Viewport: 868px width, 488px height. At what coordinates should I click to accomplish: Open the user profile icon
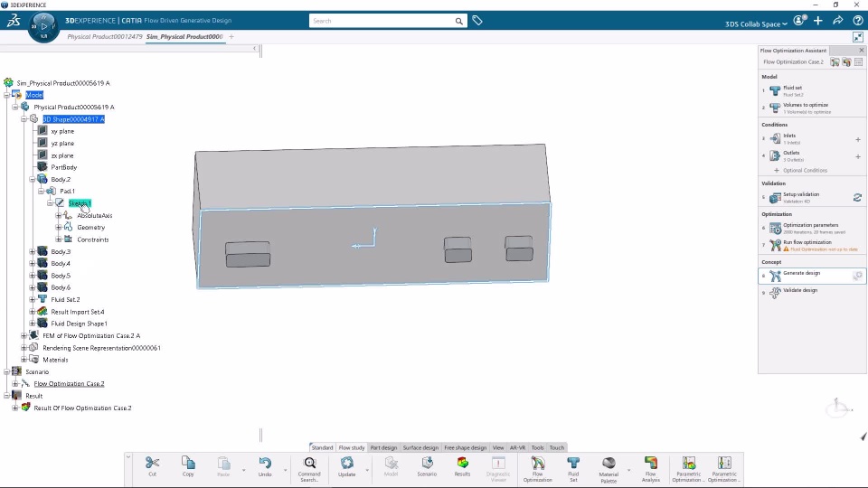tap(798, 21)
